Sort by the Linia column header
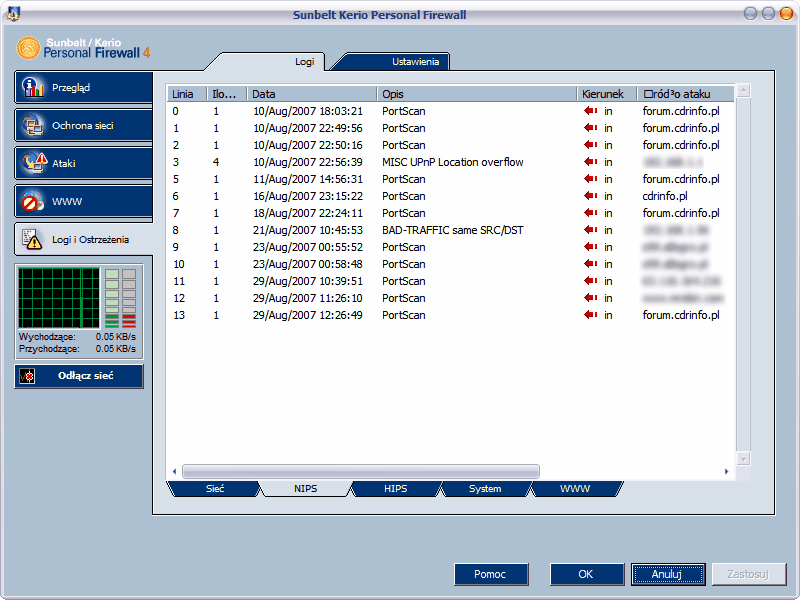The image size is (800, 600). pos(187,94)
